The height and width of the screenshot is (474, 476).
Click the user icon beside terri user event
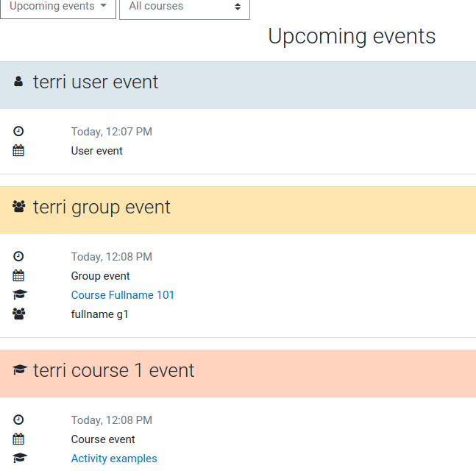(18, 82)
